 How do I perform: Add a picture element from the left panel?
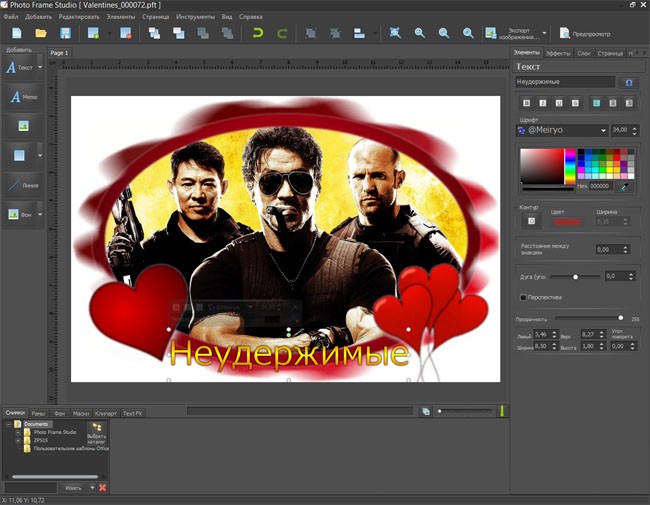(23, 126)
